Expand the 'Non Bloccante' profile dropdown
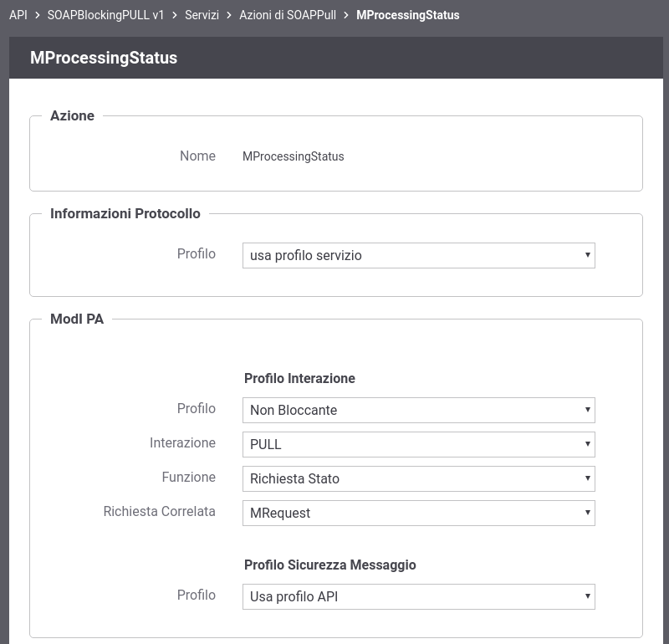Image resolution: width=669 pixels, height=644 pixels. [419, 410]
